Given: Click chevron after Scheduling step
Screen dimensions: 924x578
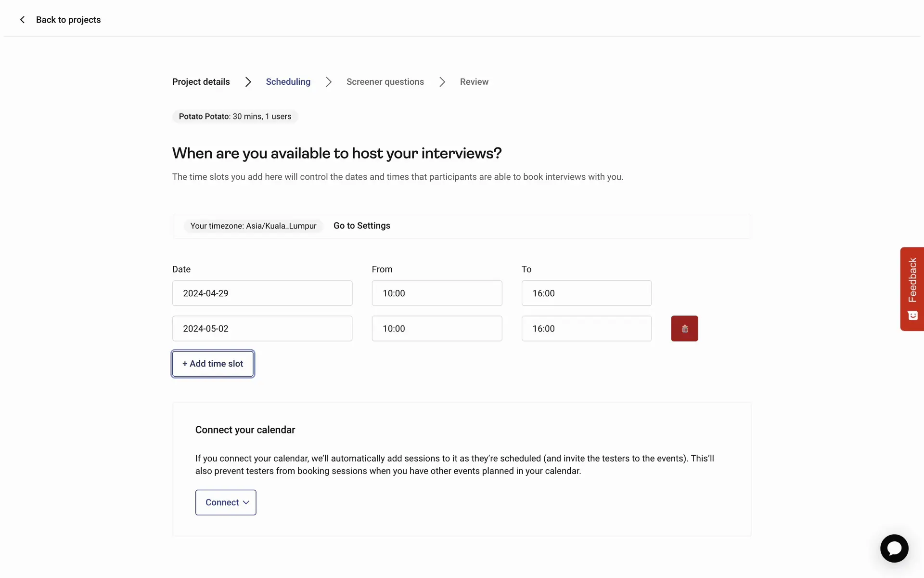Looking at the screenshot, I should pyautogui.click(x=329, y=82).
